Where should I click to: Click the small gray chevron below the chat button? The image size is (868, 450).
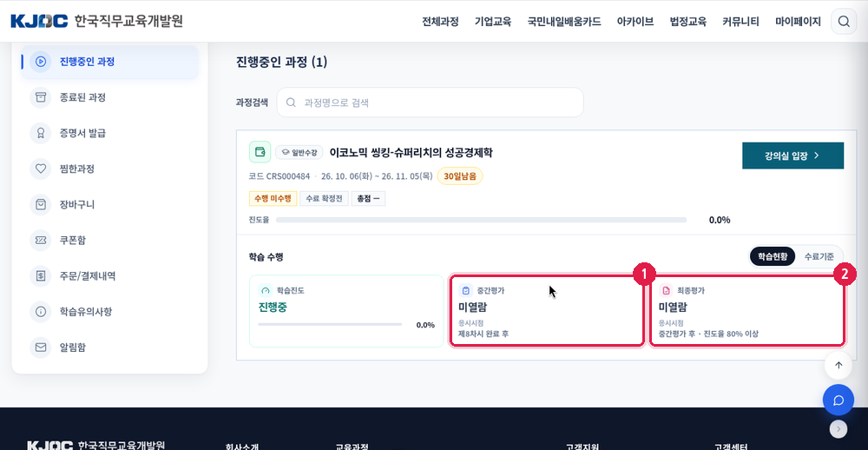pos(838,428)
